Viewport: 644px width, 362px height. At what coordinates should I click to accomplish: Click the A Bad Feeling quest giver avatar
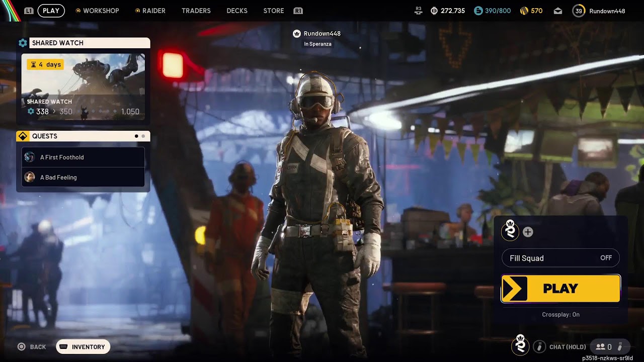(30, 177)
